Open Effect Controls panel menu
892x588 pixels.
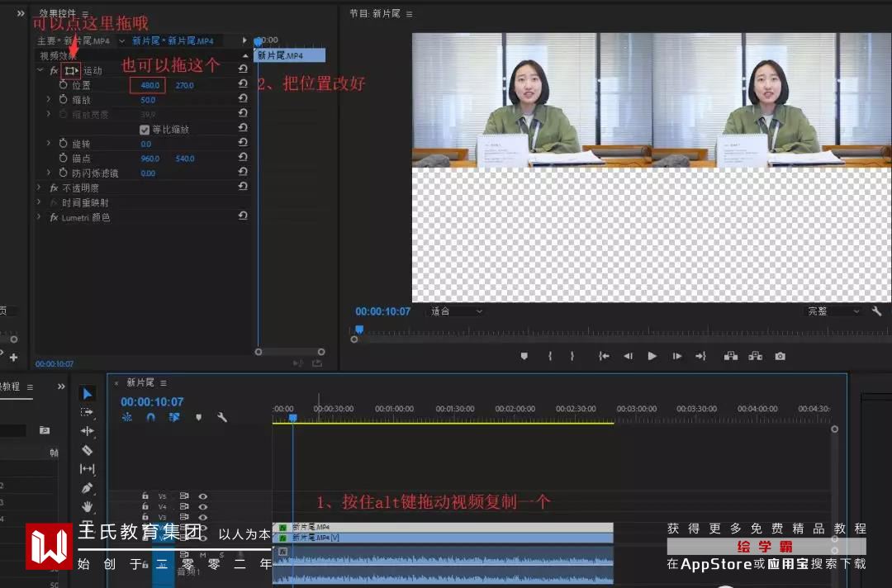click(x=85, y=14)
